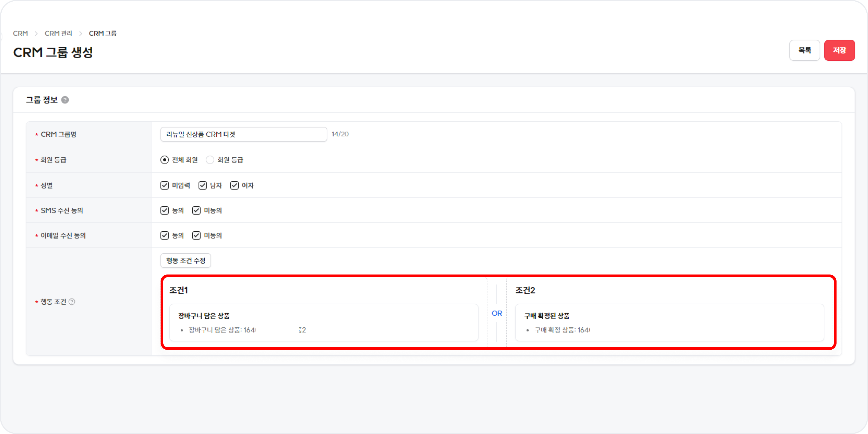Click the help icon beside 그룹 정보

coord(65,100)
